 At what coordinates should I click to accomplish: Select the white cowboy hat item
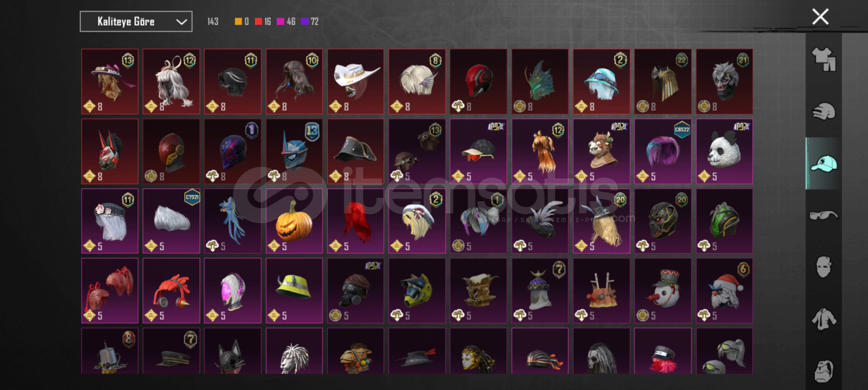point(355,82)
